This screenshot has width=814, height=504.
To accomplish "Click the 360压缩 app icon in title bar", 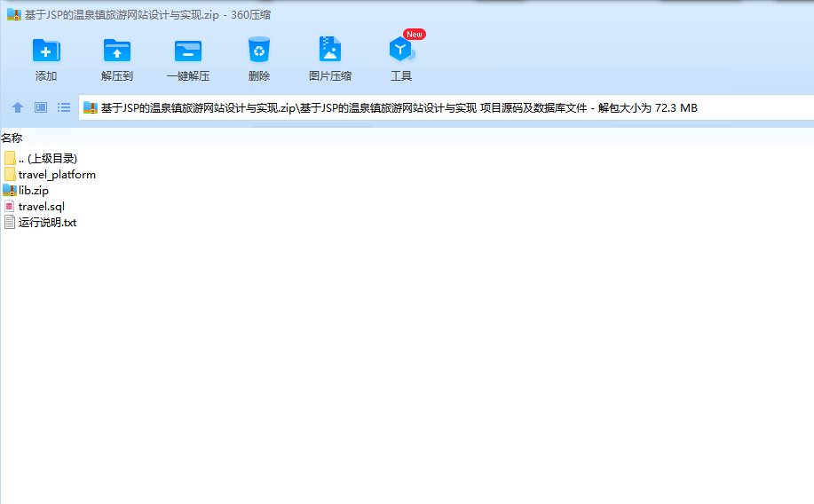I will click(14, 14).
